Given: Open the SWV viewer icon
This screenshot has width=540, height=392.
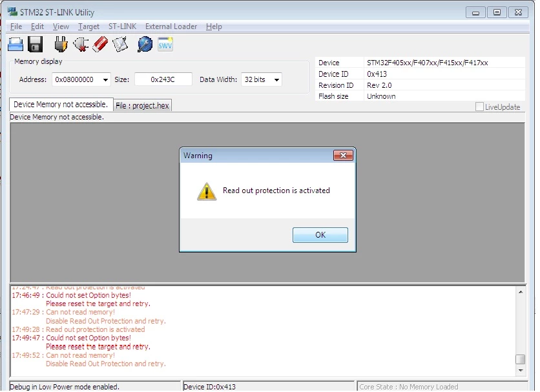Looking at the screenshot, I should (x=165, y=45).
